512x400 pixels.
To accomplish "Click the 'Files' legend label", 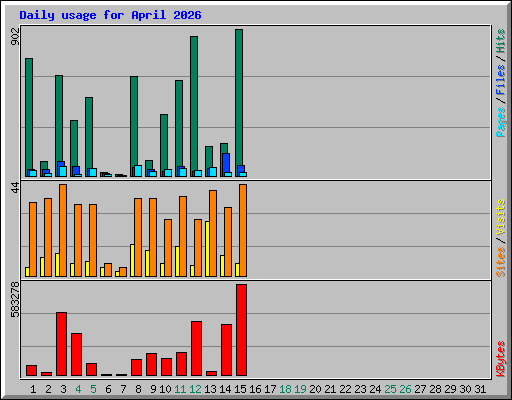I will pyautogui.click(x=501, y=80).
